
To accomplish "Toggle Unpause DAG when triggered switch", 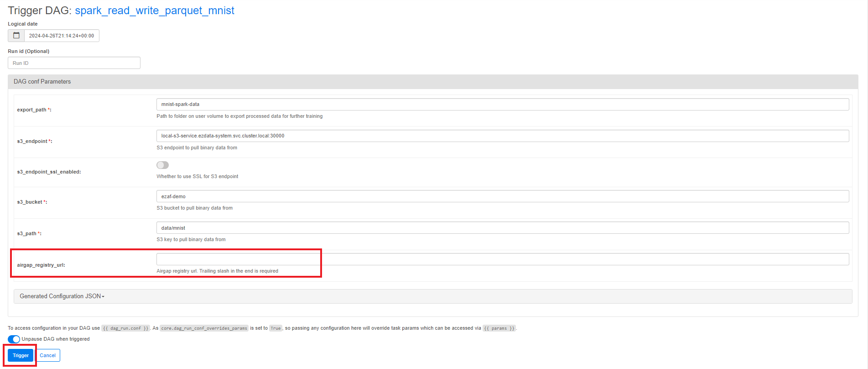I will pos(14,339).
